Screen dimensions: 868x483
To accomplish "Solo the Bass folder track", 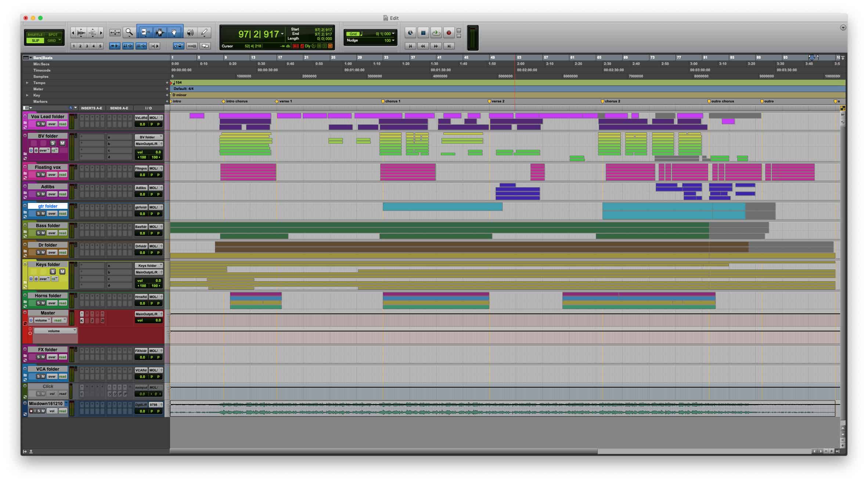I will coord(39,233).
